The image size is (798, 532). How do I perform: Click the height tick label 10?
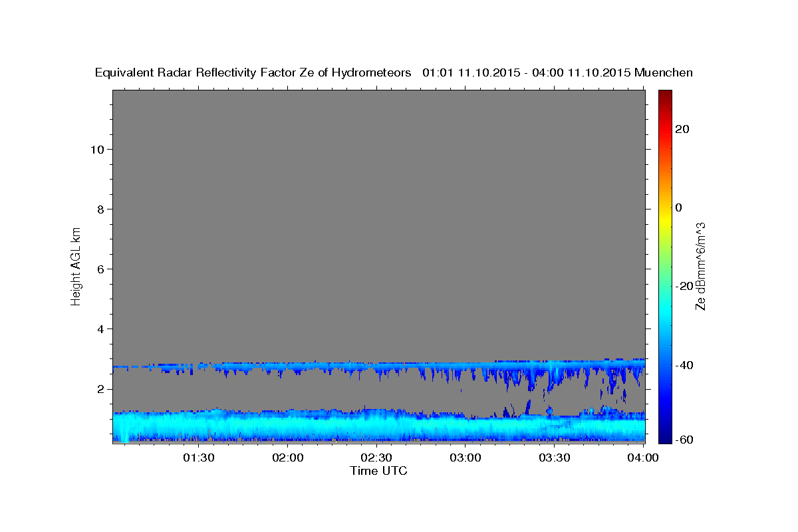coord(97,149)
